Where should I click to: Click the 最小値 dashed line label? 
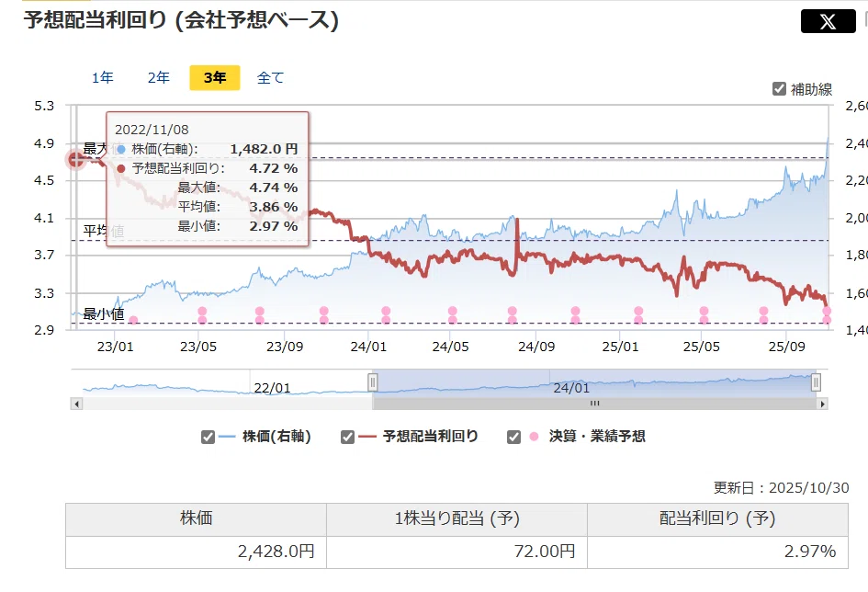tap(104, 314)
